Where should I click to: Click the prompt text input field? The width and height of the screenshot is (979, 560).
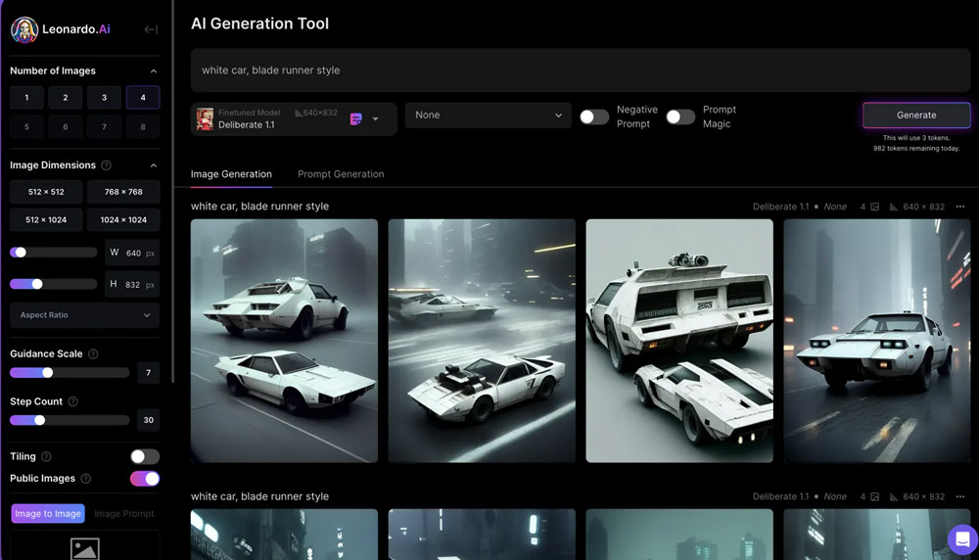pyautogui.click(x=580, y=70)
